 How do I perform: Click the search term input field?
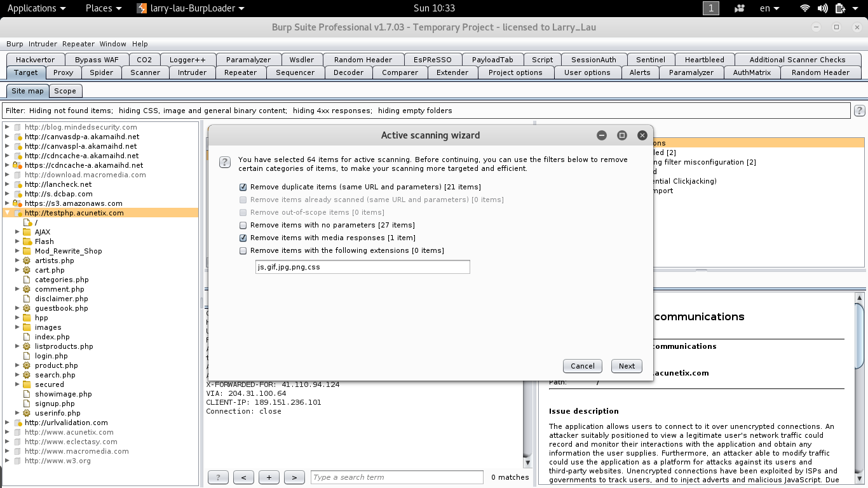click(397, 477)
